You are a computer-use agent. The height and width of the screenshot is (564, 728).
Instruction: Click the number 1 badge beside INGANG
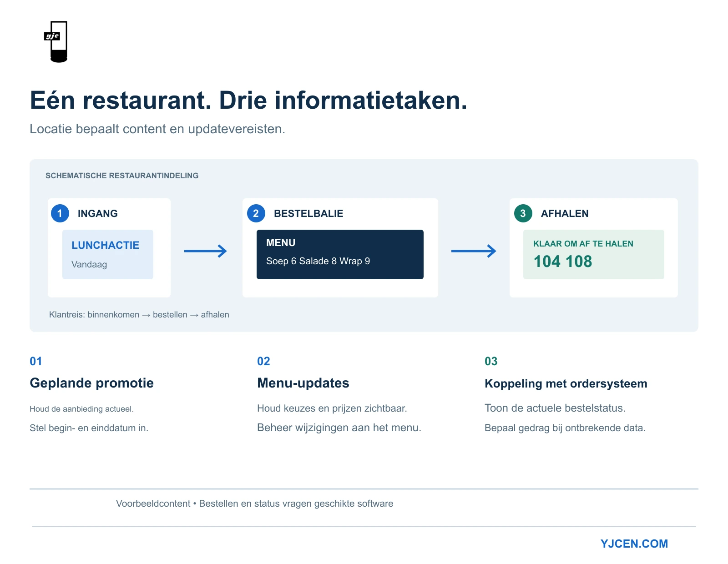pos(60,213)
